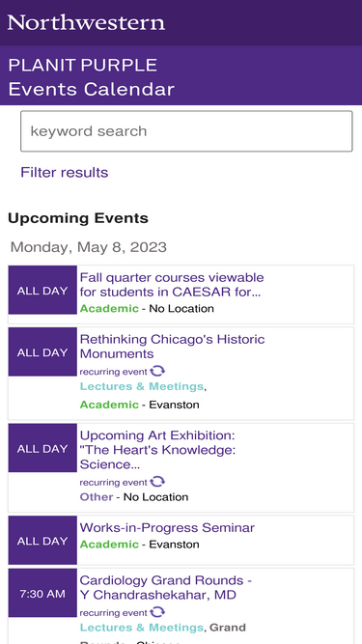Screen dimensions: 362x644
Task: Select Academic category under Fall quarter courses
Action: (109, 308)
